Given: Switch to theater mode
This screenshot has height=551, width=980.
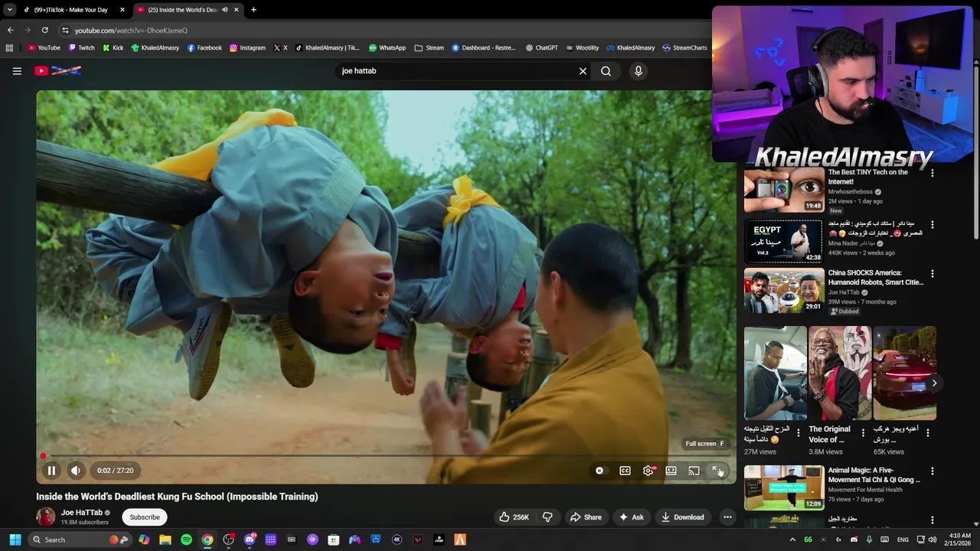Looking at the screenshot, I should point(671,471).
